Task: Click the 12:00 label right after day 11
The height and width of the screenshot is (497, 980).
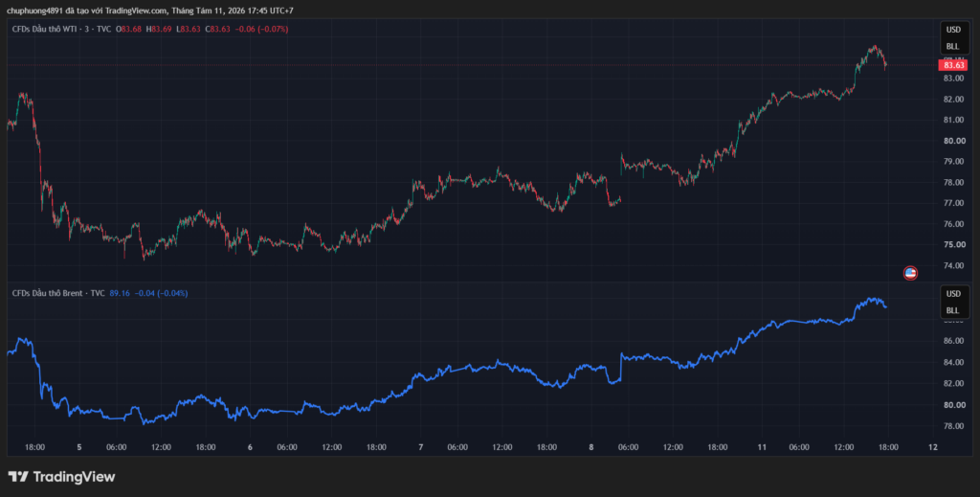Action: pyautogui.click(x=844, y=447)
